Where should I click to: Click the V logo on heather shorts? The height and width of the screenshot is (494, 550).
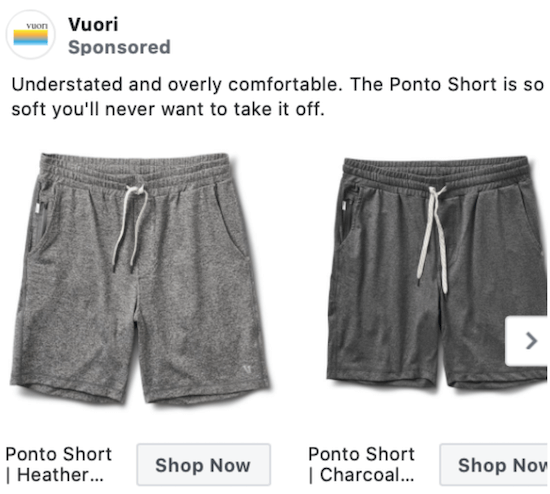(x=247, y=369)
